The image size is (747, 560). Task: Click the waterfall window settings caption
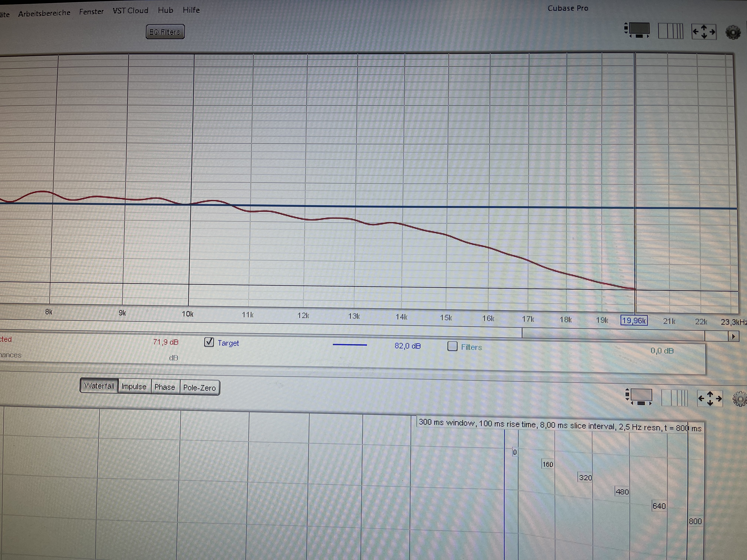(560, 426)
